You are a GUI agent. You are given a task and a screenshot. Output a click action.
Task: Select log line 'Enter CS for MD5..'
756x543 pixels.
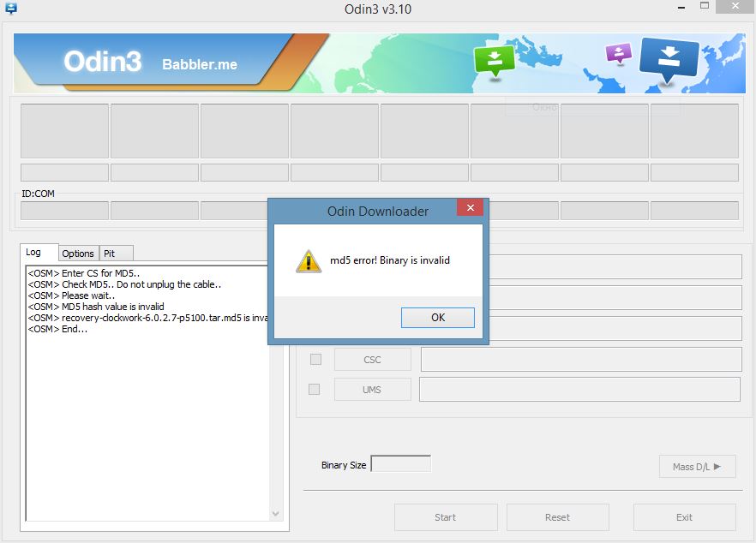[83, 273]
